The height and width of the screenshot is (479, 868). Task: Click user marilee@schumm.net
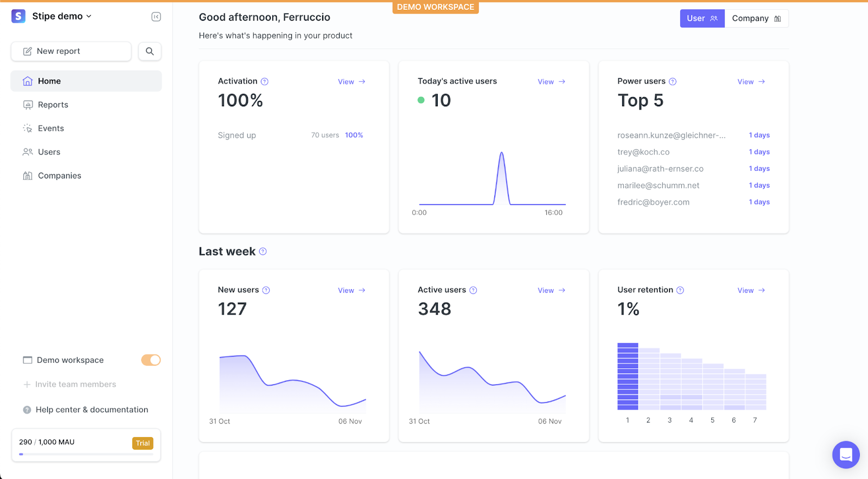pyautogui.click(x=658, y=186)
